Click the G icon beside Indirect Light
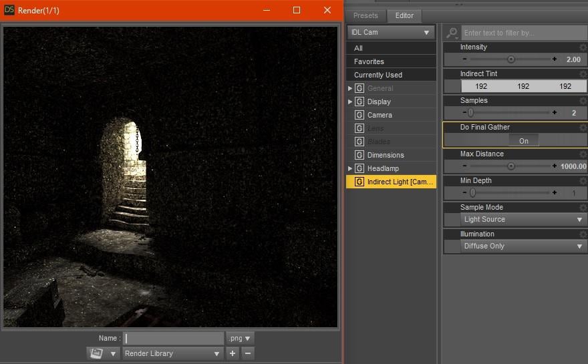Screen dimensions: 588x364 point(359,182)
